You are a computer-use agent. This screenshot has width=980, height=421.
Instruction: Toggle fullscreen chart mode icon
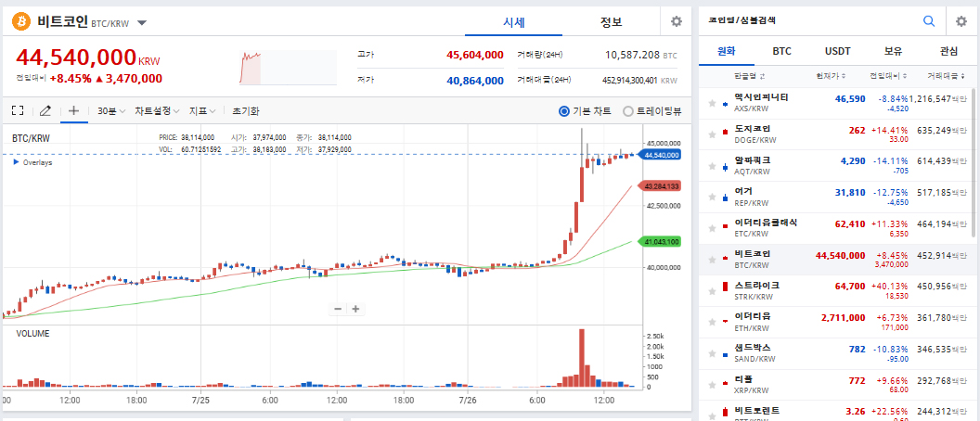(x=17, y=111)
